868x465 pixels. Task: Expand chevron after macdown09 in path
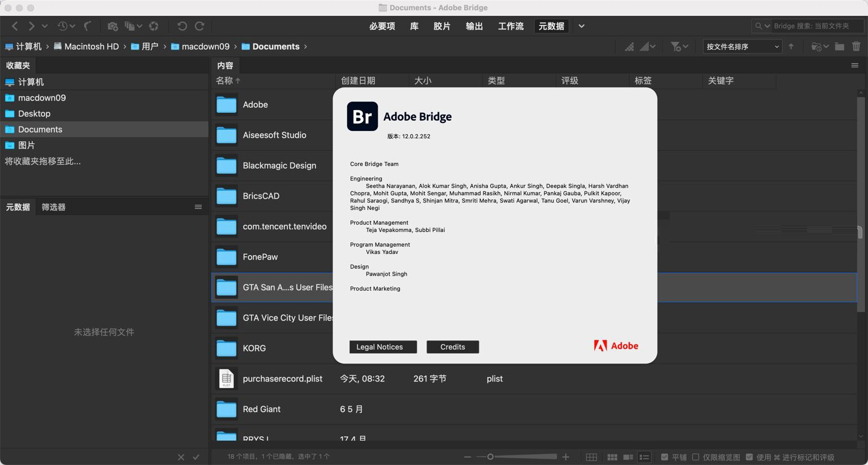[x=235, y=46]
